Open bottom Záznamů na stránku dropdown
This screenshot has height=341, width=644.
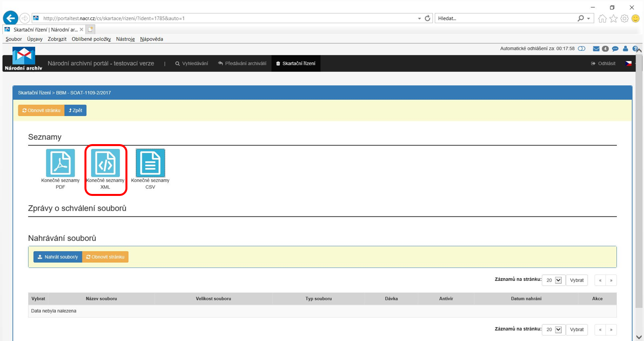click(x=554, y=330)
